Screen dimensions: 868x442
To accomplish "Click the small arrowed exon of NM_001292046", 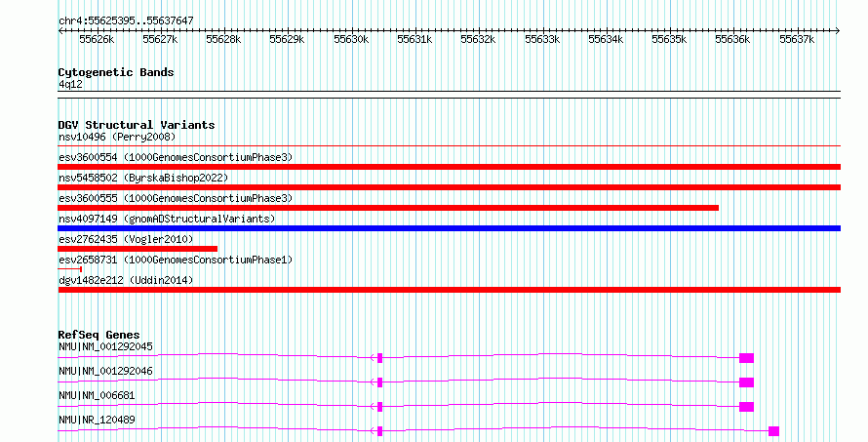I will [379, 382].
